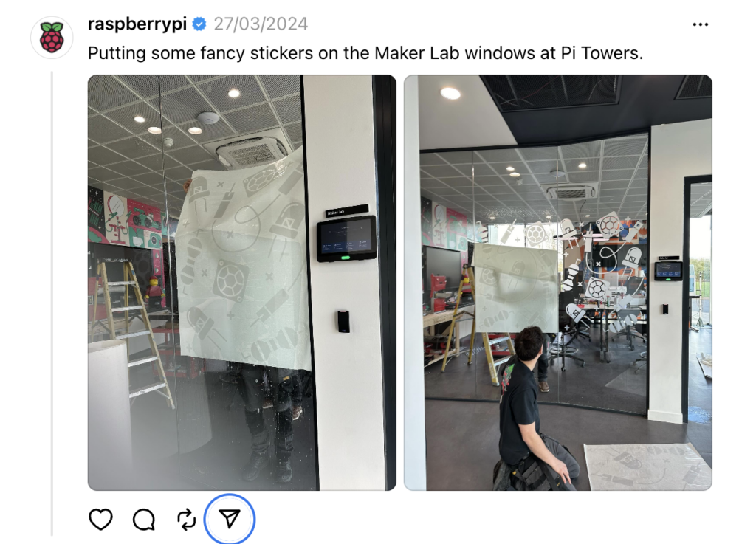Click the held-up sticker sheet in left photo

point(244,261)
